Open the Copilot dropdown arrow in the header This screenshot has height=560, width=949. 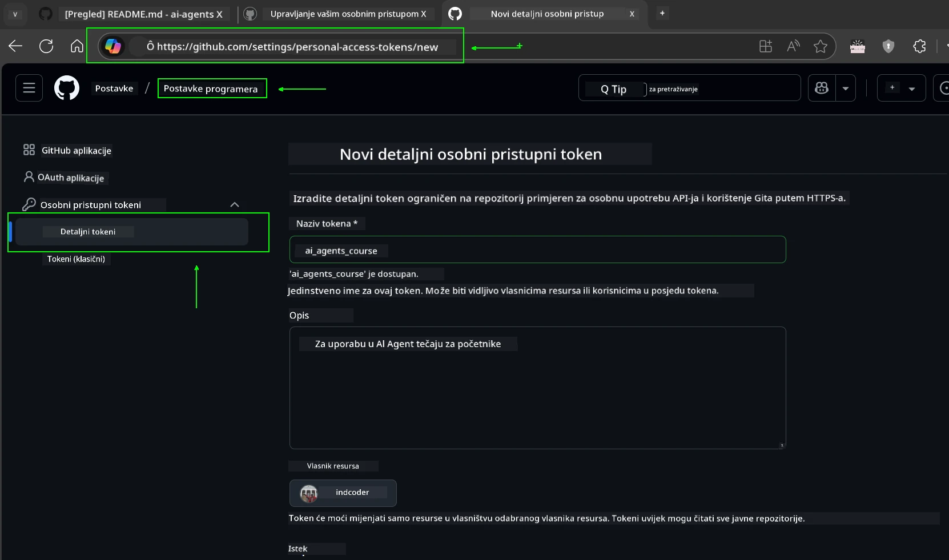846,88
